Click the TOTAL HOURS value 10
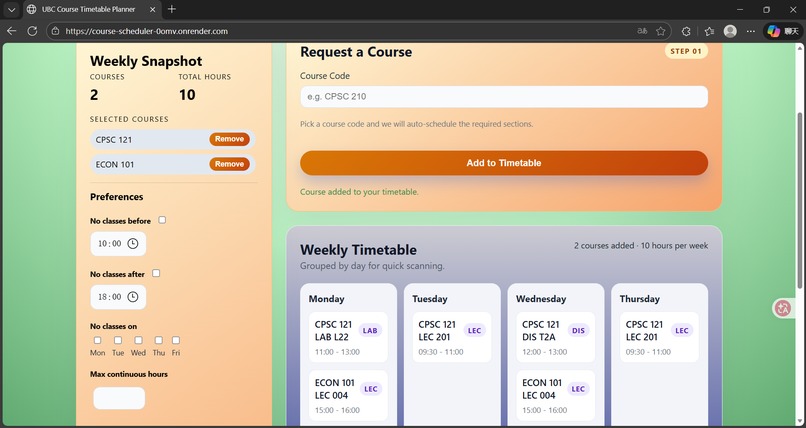The width and height of the screenshot is (806, 428). [x=187, y=95]
